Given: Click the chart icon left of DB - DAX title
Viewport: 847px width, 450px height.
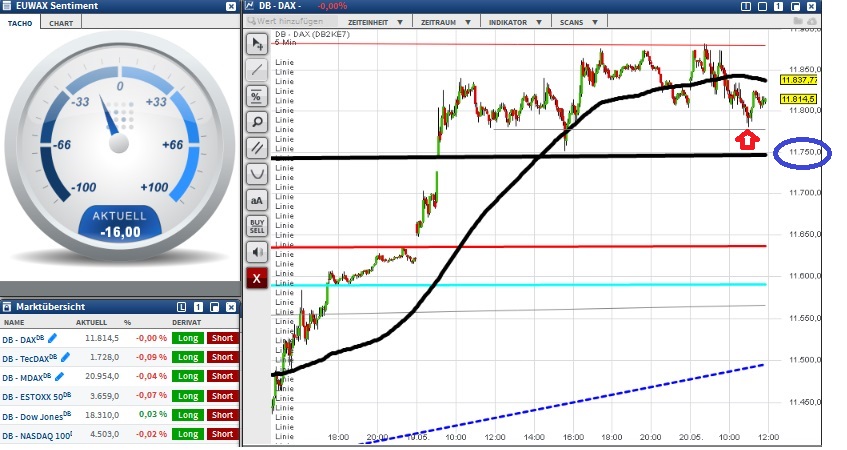Looking at the screenshot, I should 249,6.
